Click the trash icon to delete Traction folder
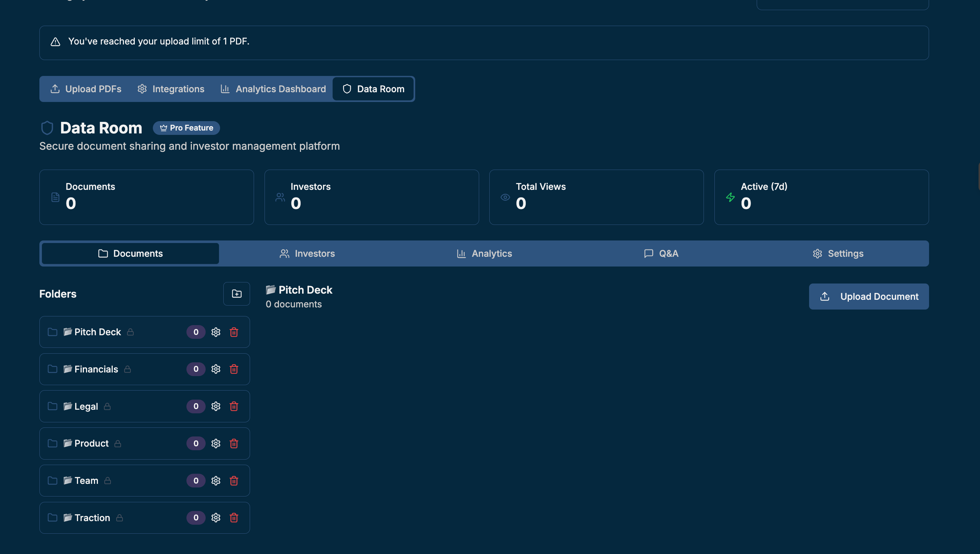Image resolution: width=980 pixels, height=554 pixels. coord(234,518)
